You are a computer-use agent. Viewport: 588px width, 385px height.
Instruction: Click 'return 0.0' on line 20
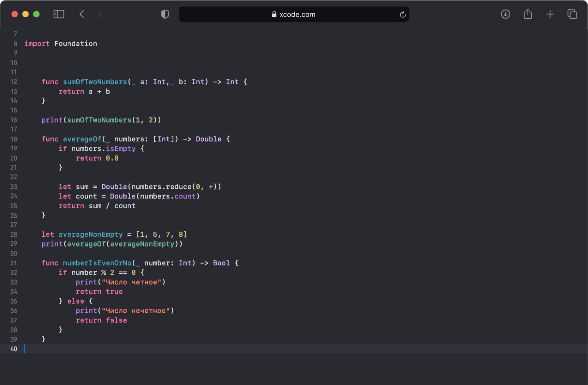pyautogui.click(x=97, y=158)
